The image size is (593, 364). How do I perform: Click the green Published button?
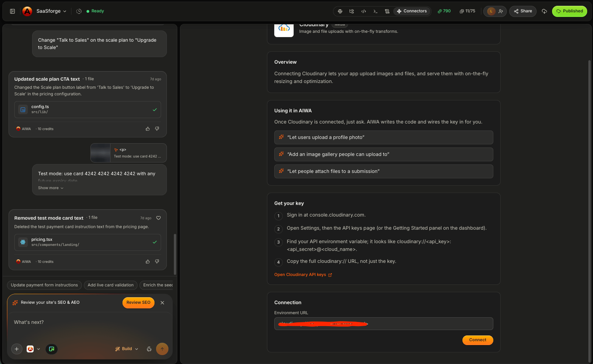tap(569, 11)
